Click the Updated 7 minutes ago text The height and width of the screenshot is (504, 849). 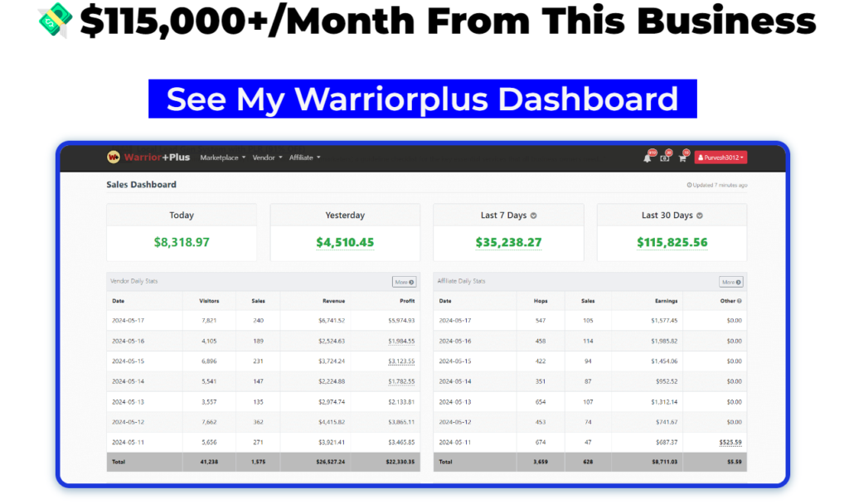tap(720, 185)
